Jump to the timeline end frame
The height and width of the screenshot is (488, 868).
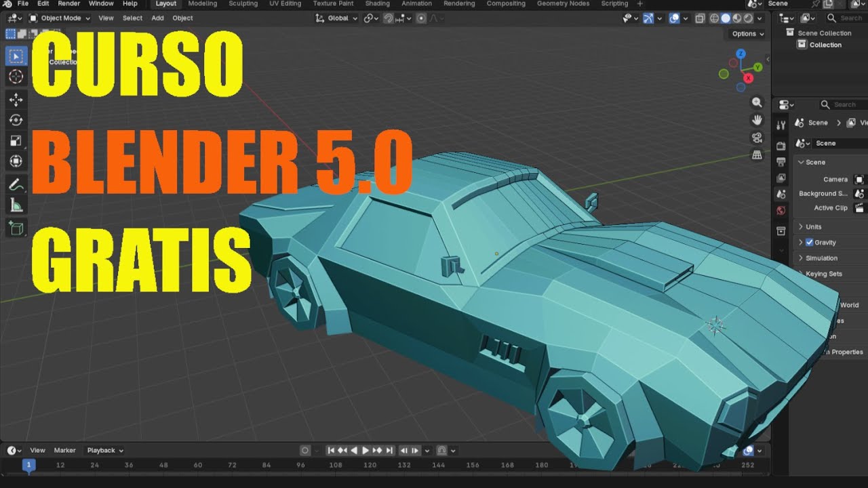(x=389, y=450)
